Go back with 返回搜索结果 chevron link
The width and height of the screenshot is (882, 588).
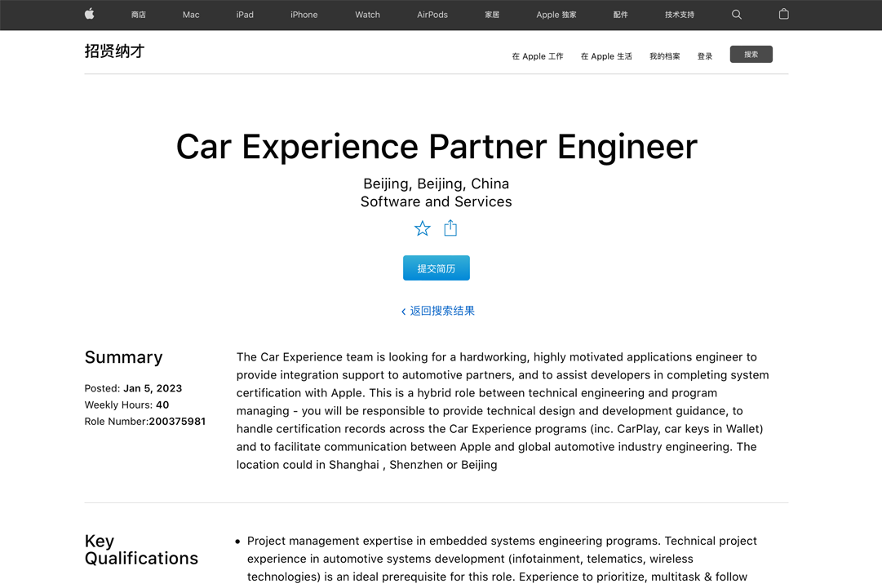(x=437, y=311)
